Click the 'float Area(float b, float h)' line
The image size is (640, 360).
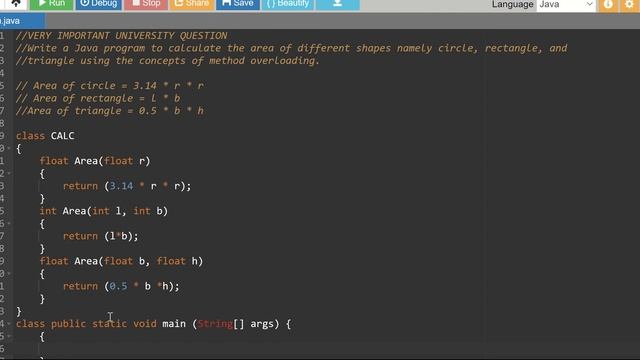click(x=121, y=261)
